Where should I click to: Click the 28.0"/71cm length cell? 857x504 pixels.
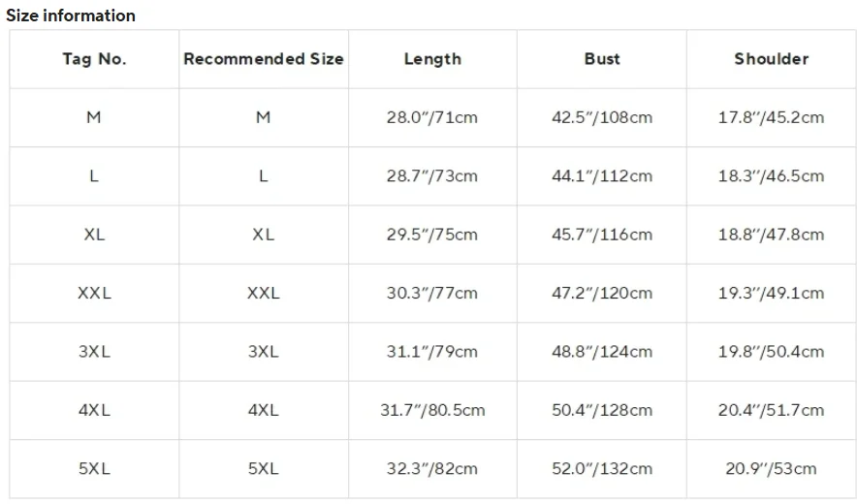point(432,117)
